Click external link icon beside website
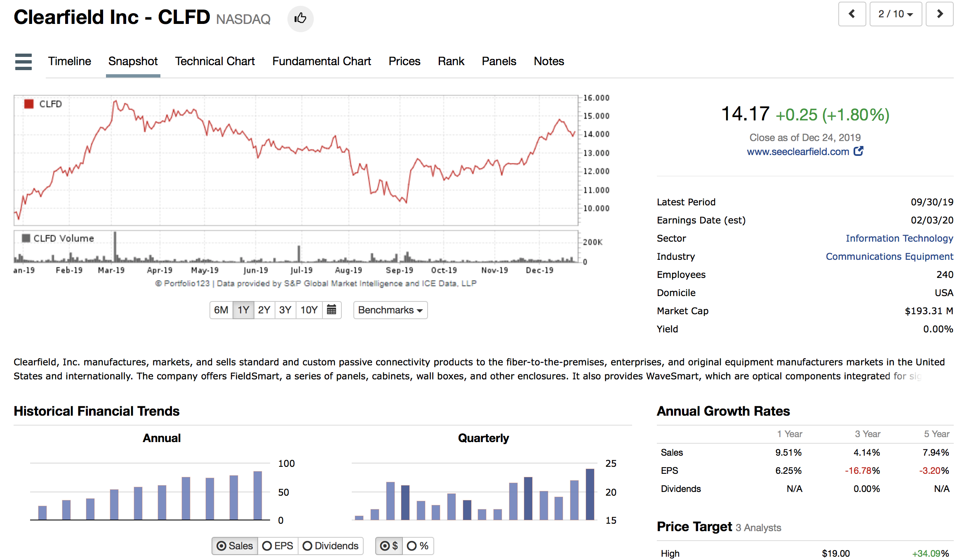Screen dimensions: 969x560 point(858,151)
